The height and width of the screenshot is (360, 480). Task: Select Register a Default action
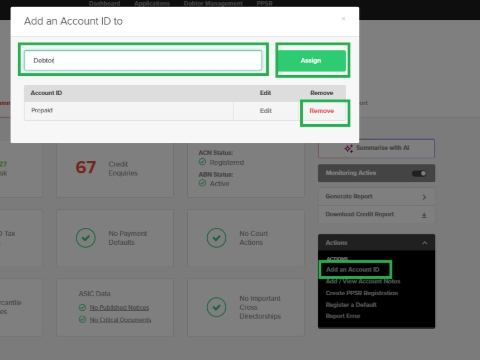coord(351,305)
